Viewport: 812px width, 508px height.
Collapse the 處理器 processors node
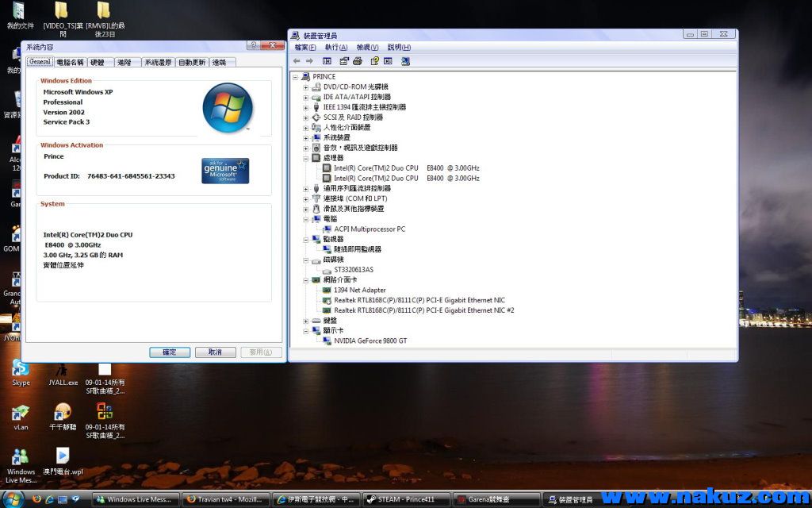coord(305,158)
